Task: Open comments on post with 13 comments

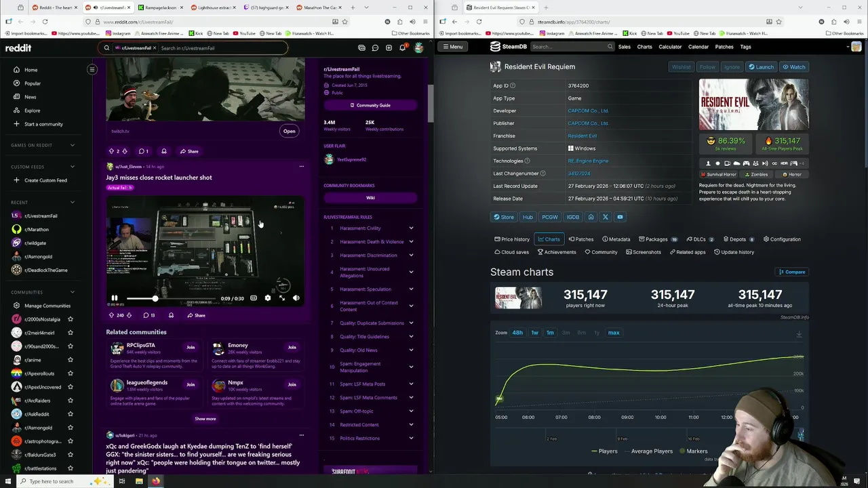Action: pos(149,315)
